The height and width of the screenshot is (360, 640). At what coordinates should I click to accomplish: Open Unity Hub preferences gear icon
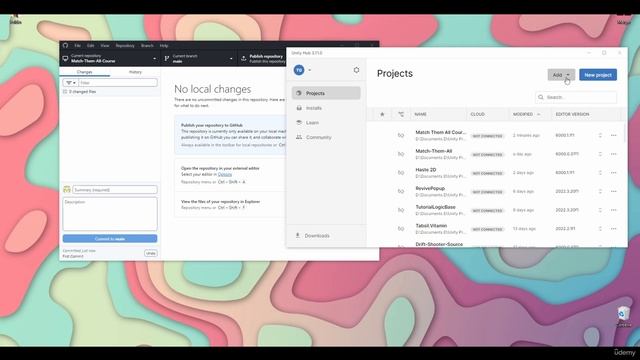356,70
